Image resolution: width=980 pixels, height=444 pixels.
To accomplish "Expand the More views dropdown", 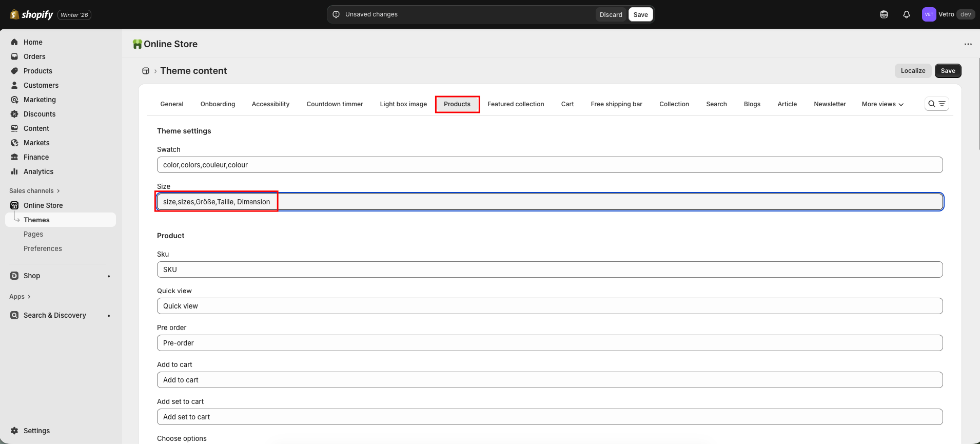I will [882, 104].
